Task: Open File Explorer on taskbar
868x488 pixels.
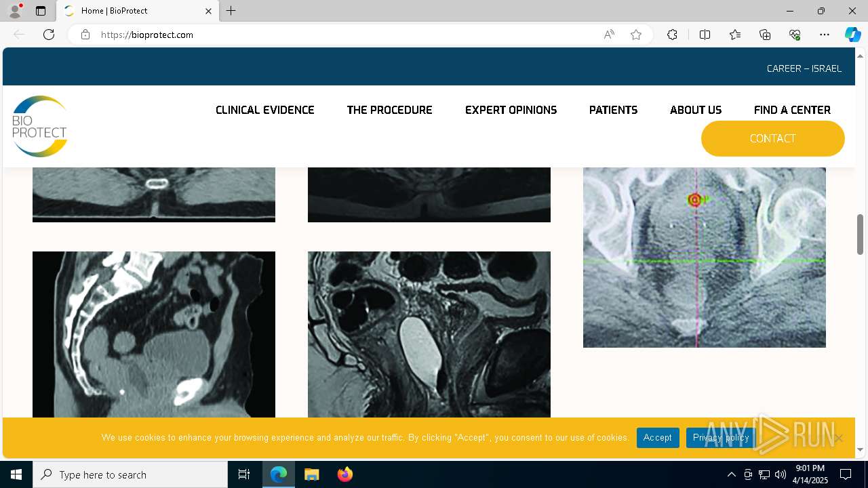Action: 312,474
